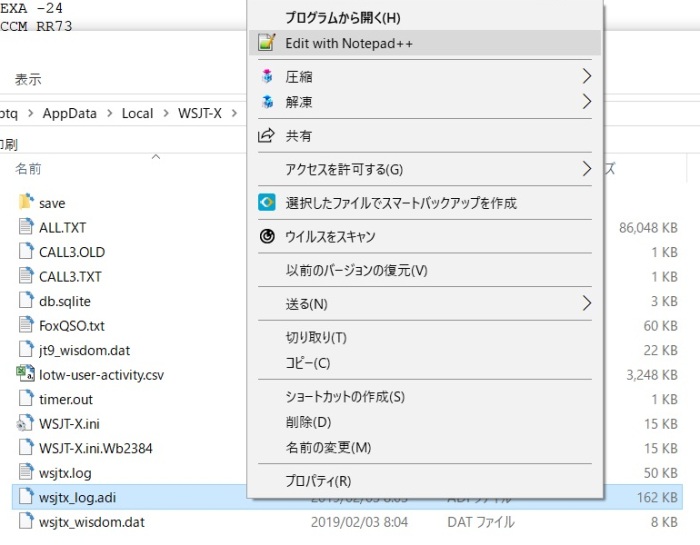The image size is (700, 545).
Task: Sort by the 名前 column header
Action: pyautogui.click(x=28, y=169)
